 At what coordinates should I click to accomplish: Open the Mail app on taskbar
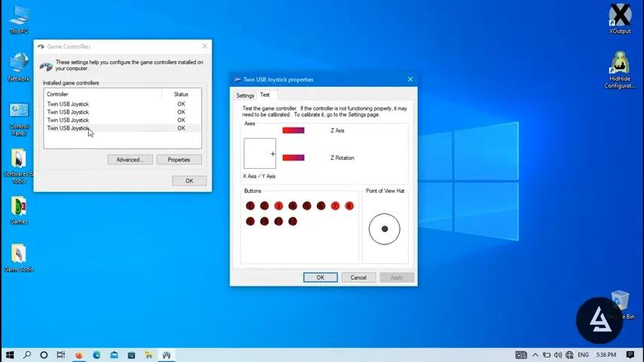tap(114, 354)
